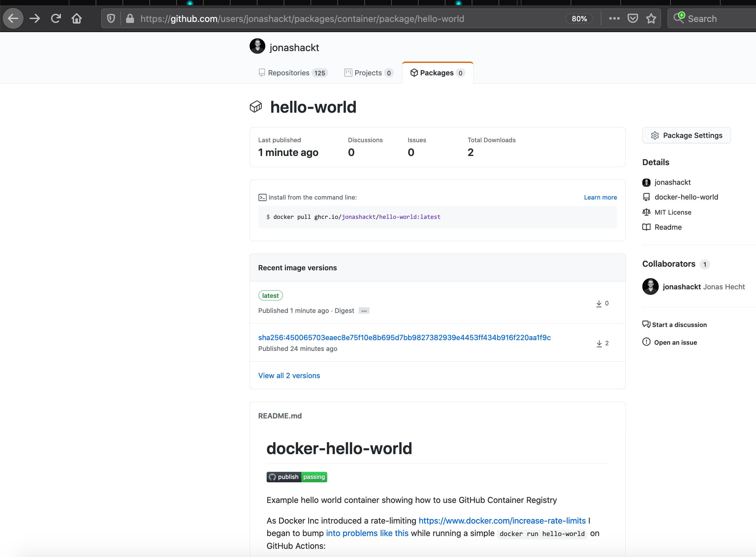Click the publish passing badge

[297, 477]
